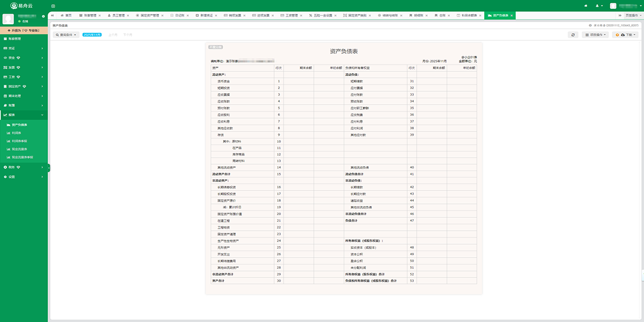Open the 查询条件 dropdown
This screenshot has height=322, width=644.
tap(67, 35)
